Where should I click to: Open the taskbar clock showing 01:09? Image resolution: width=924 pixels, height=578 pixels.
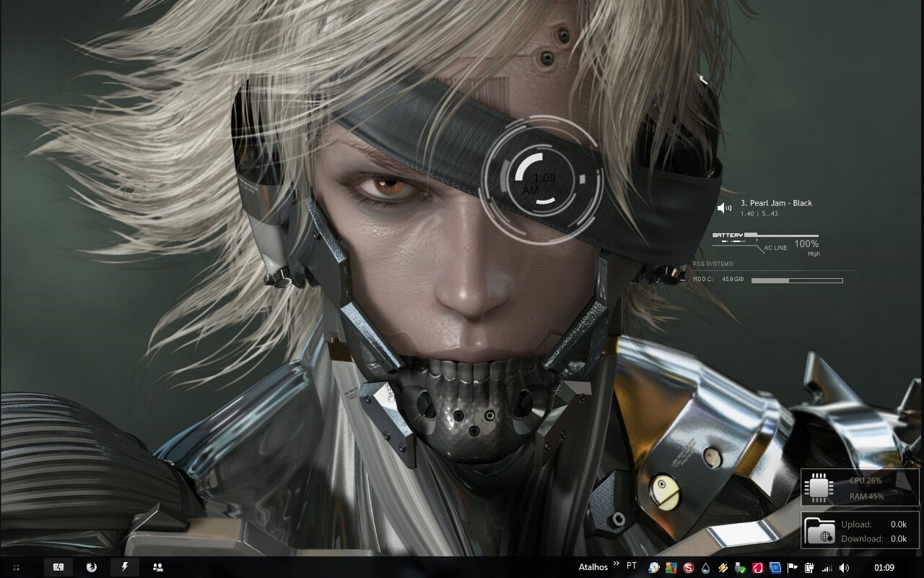(x=884, y=568)
